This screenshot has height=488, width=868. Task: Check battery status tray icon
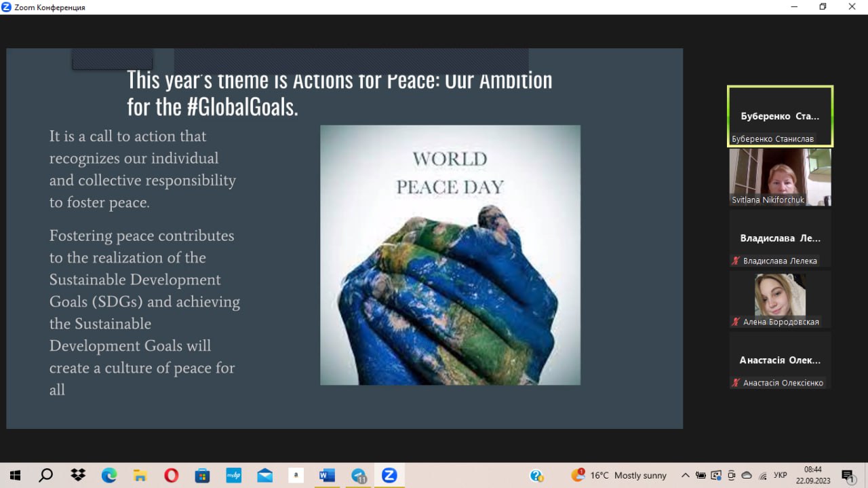pos(701,476)
